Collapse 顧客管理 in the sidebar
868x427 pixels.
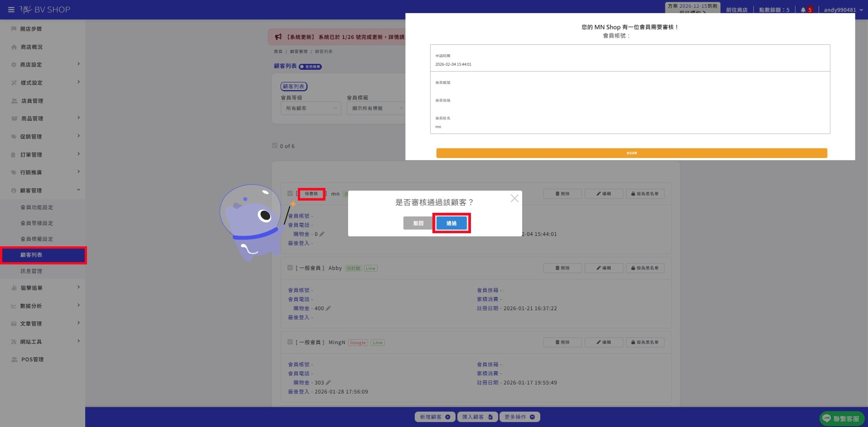(43, 191)
